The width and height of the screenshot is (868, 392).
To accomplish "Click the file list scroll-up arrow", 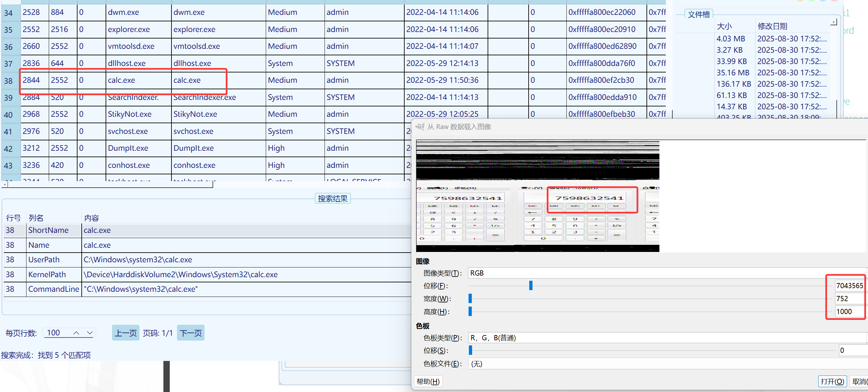I will (x=833, y=23).
